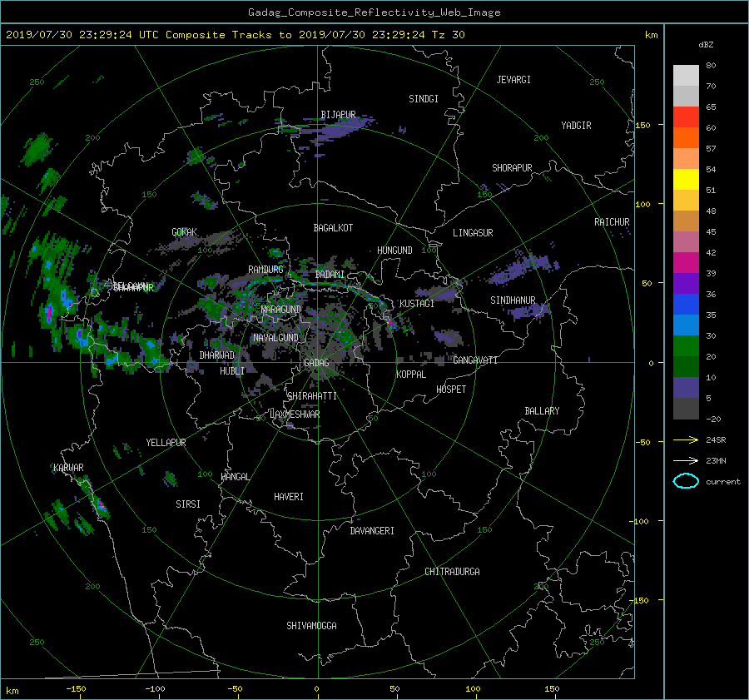Click the RAMDURG city label

[x=265, y=270]
